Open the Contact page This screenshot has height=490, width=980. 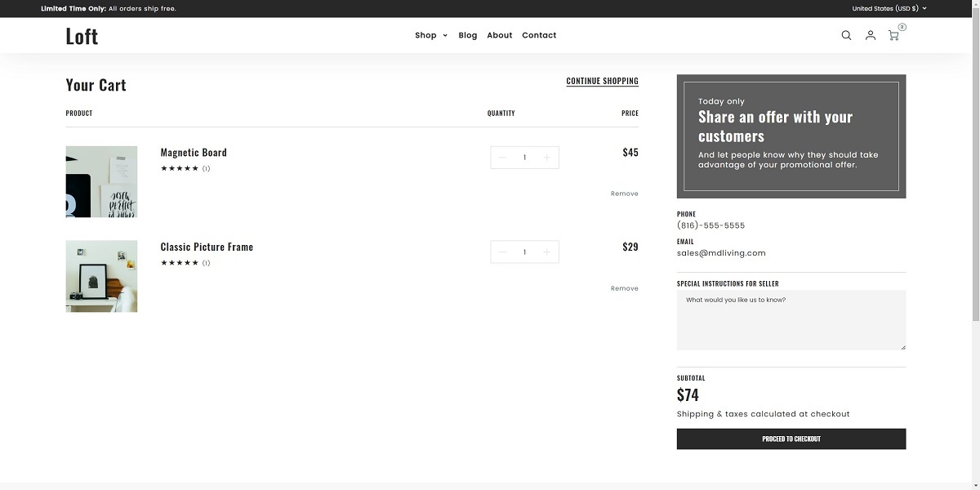point(539,35)
